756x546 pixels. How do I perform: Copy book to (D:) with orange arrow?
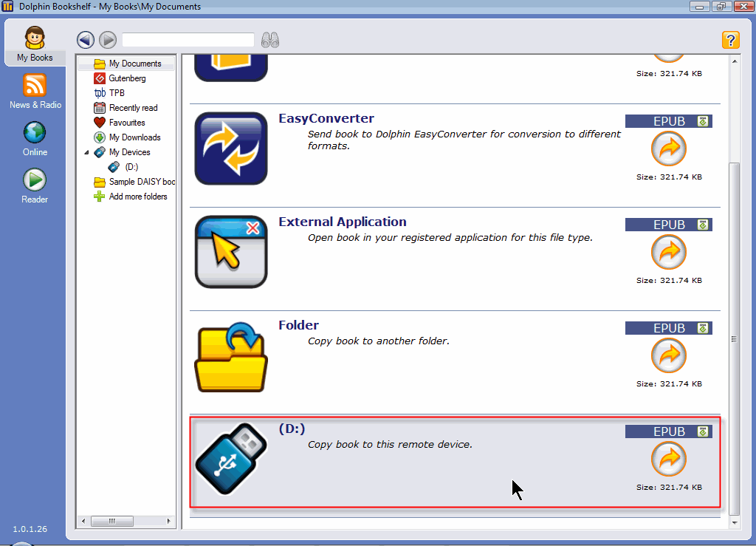(669, 459)
